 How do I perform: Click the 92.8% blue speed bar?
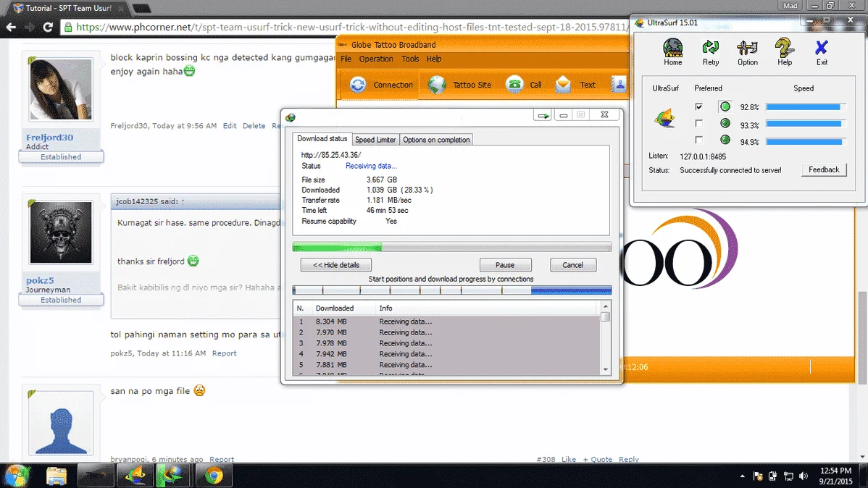click(806, 106)
